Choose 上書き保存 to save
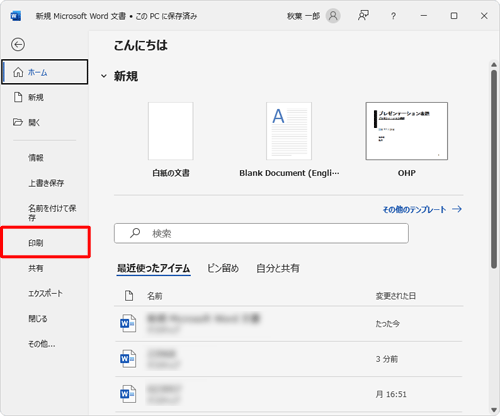This screenshot has width=500, height=416. (x=45, y=183)
